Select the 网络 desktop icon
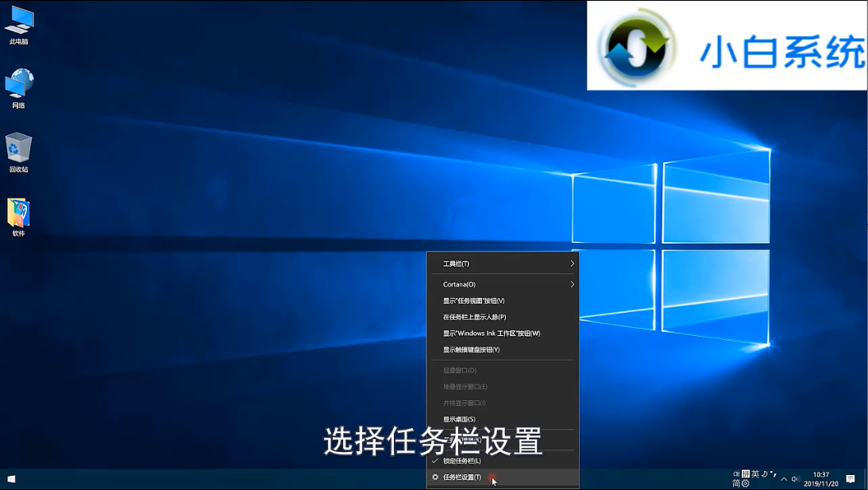The image size is (868, 490). [x=18, y=89]
